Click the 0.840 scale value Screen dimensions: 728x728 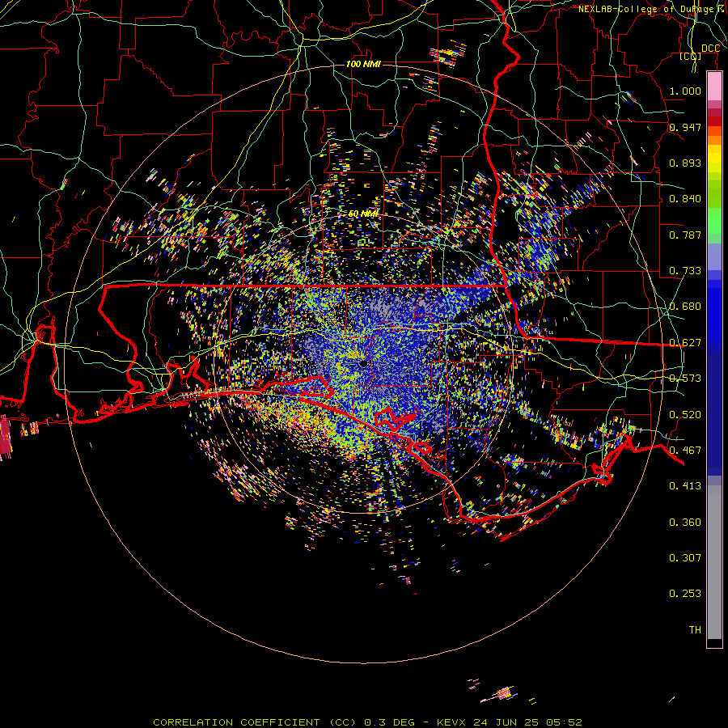(x=685, y=199)
